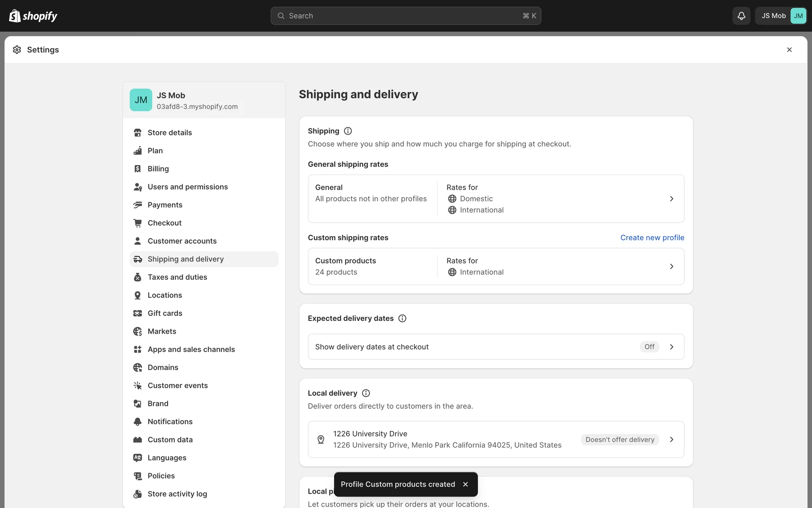The height and width of the screenshot is (508, 812).
Task: Click the Markets globe icon in sidebar
Action: click(137, 331)
